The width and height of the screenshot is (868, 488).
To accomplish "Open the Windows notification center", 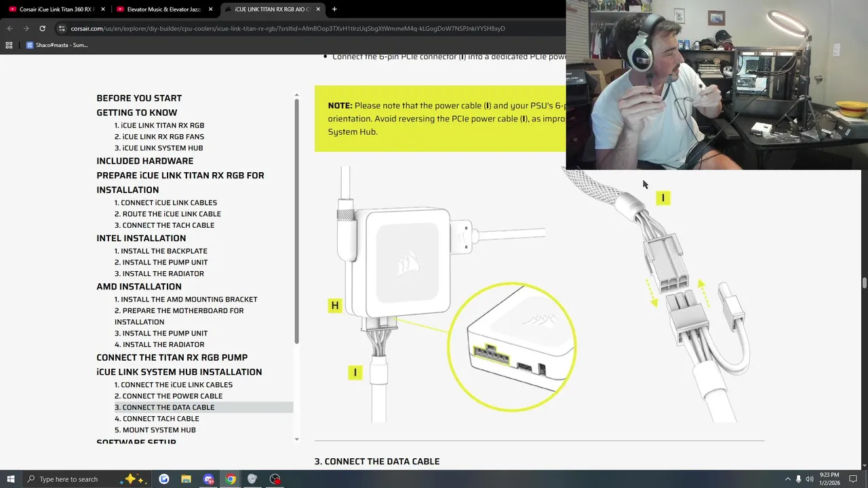I will [854, 479].
